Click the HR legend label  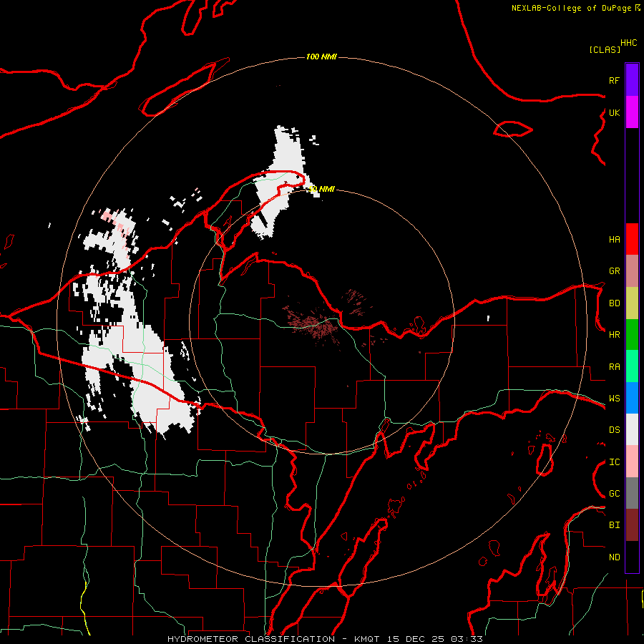pos(614,335)
